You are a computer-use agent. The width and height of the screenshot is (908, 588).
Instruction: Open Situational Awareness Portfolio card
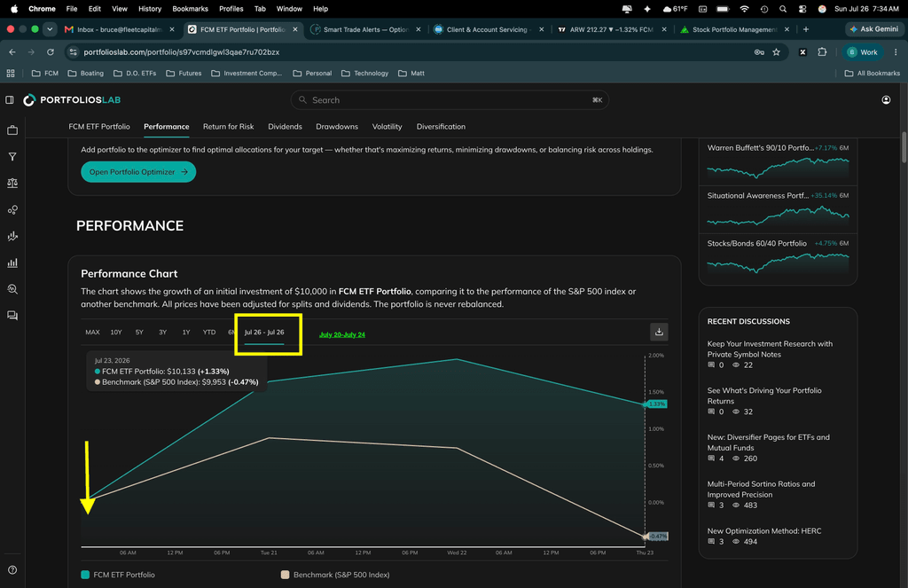coord(778,209)
